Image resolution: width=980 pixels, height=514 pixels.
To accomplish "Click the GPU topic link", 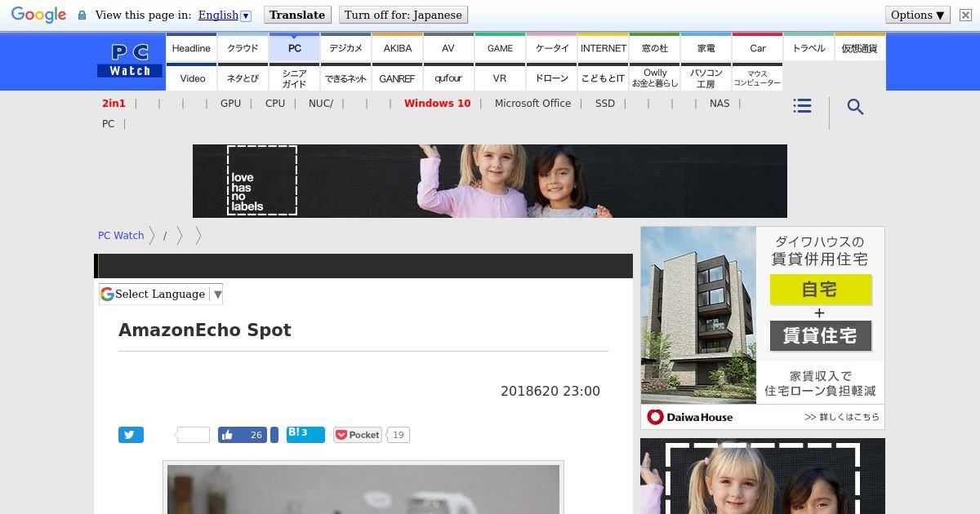I will [x=230, y=104].
